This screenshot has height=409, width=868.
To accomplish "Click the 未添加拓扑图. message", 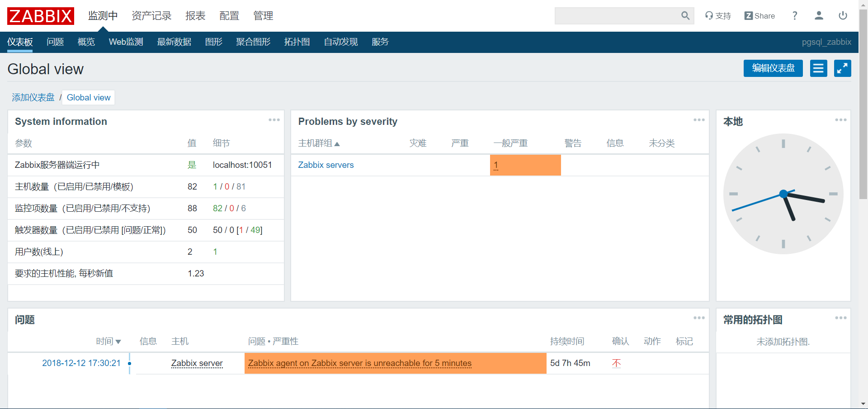I will pyautogui.click(x=783, y=342).
